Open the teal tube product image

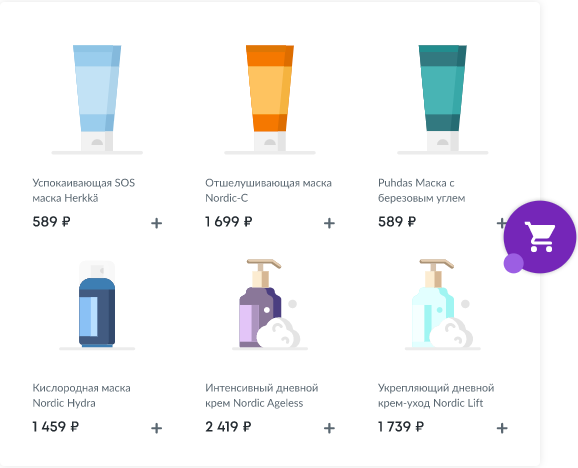(x=443, y=99)
